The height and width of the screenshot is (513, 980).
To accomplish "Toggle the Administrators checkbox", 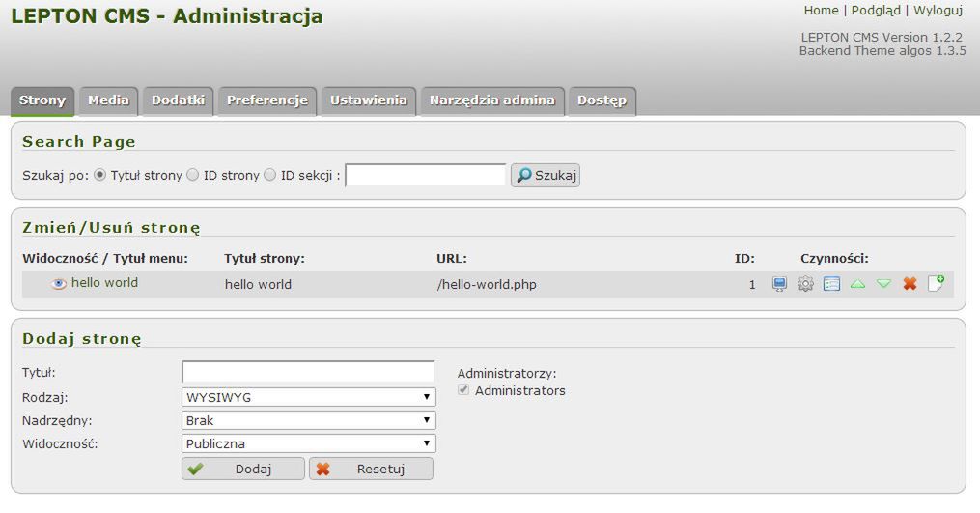I will 463,389.
